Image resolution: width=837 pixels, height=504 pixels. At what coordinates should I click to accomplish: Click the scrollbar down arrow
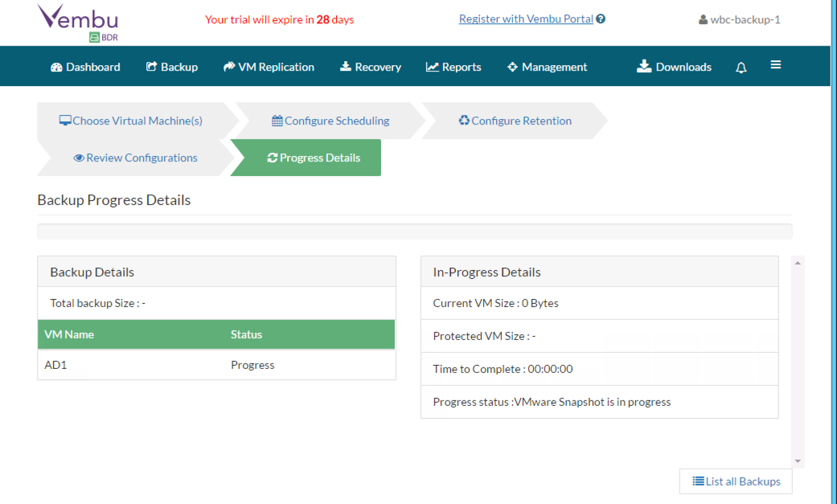point(798,461)
